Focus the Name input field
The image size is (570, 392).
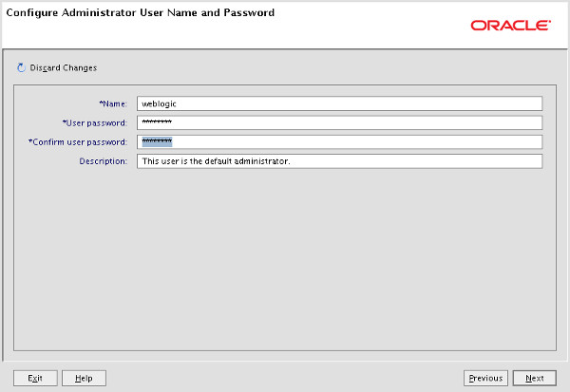(x=339, y=103)
